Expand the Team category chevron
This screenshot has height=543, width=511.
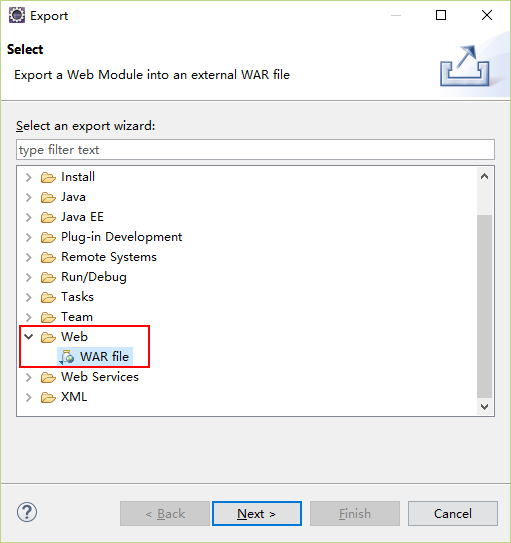point(29,317)
